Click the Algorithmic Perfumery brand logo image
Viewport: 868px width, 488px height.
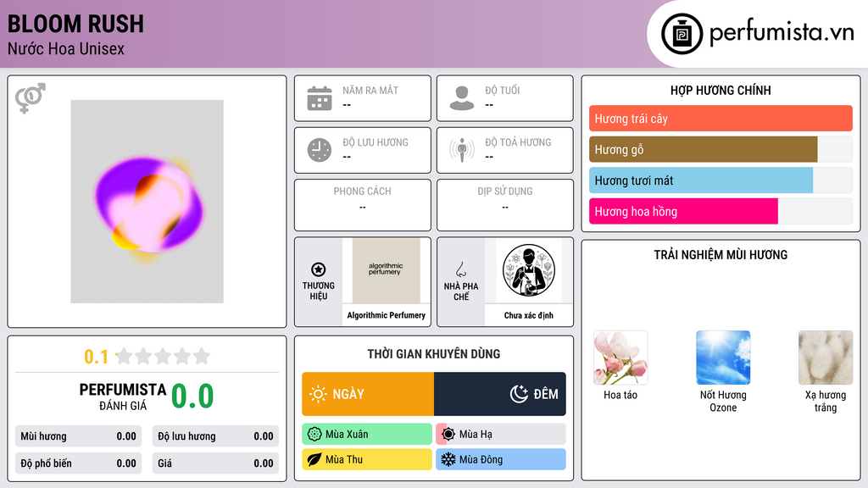pyautogui.click(x=387, y=270)
